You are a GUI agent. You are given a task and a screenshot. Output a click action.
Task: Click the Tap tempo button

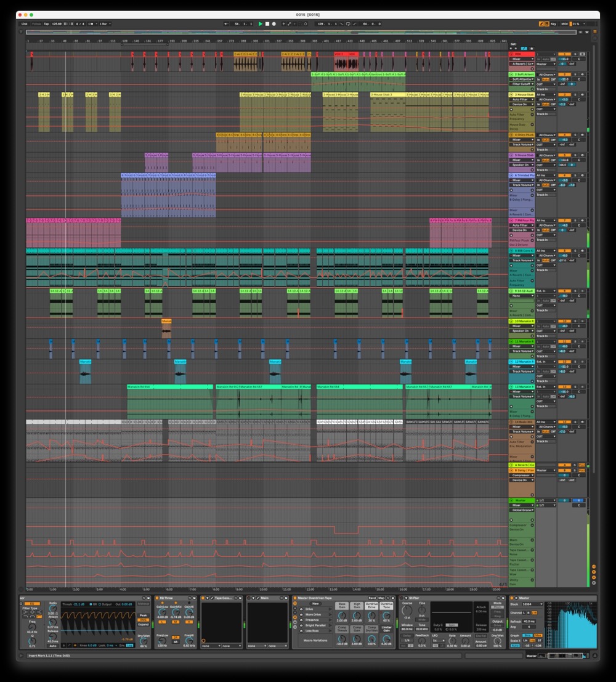pos(46,24)
